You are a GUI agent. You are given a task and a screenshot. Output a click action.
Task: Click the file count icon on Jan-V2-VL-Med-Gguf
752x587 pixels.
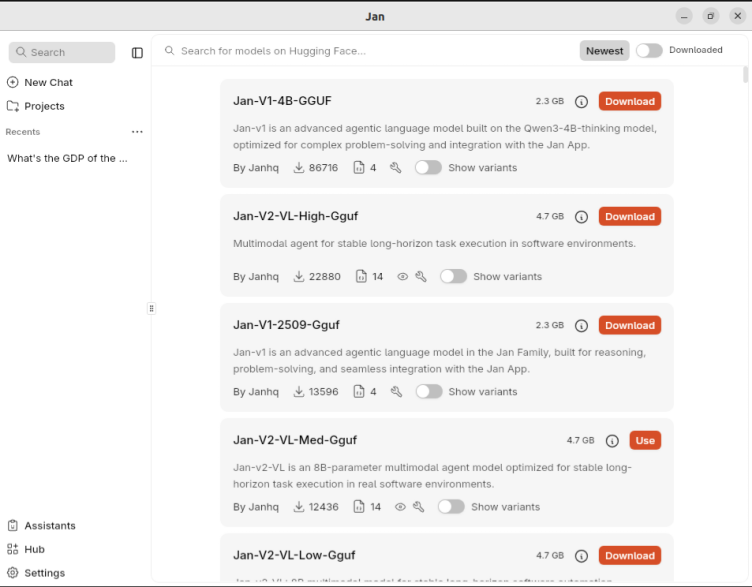click(359, 506)
